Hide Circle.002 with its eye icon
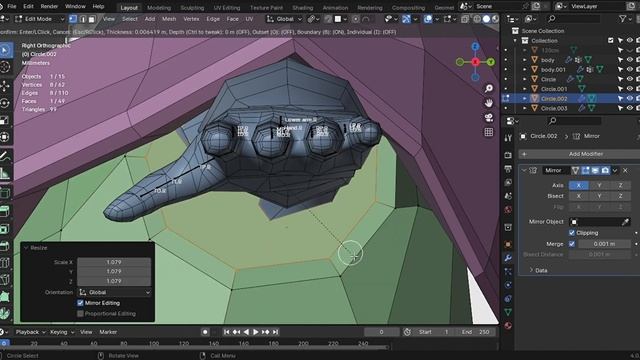 (x=630, y=98)
